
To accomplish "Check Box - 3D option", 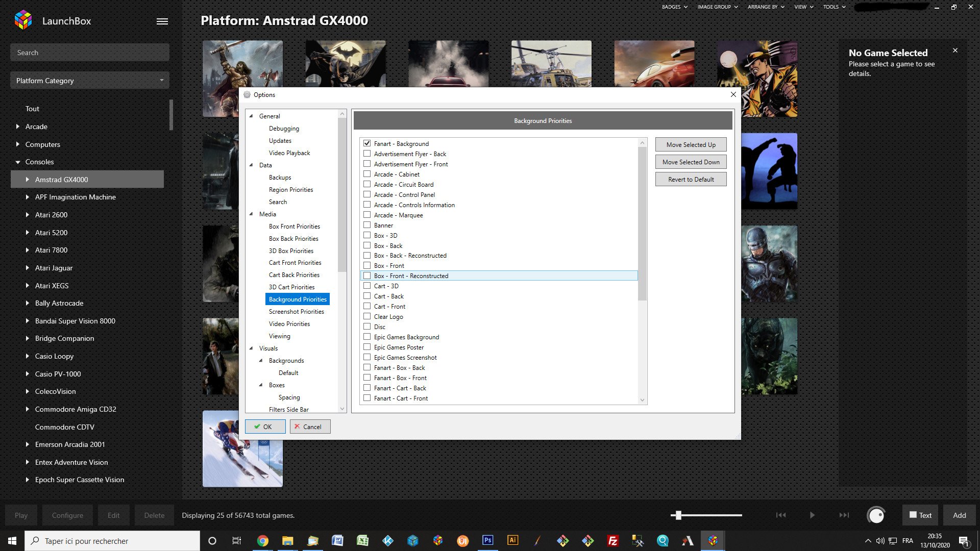I will (x=367, y=235).
